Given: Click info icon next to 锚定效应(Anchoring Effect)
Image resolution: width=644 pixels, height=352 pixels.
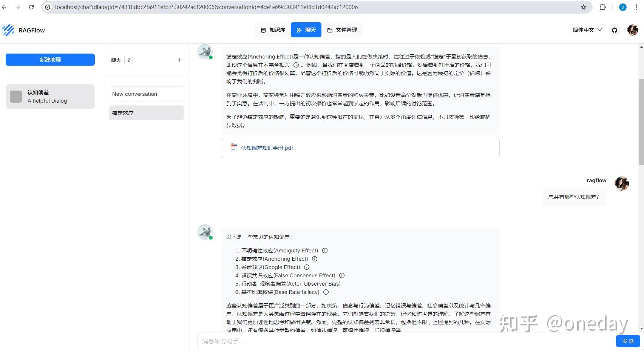Looking at the screenshot, I should tap(315, 259).
